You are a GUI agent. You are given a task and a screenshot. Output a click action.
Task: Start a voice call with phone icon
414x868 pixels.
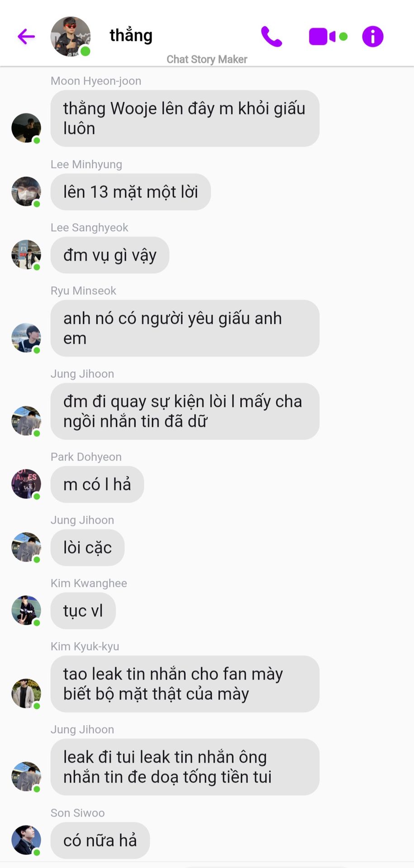pos(271,37)
